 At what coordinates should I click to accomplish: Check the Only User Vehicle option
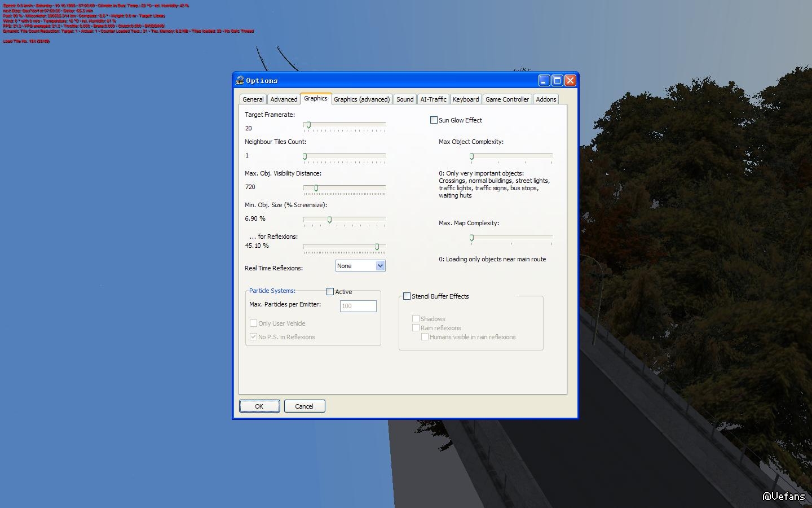click(253, 323)
